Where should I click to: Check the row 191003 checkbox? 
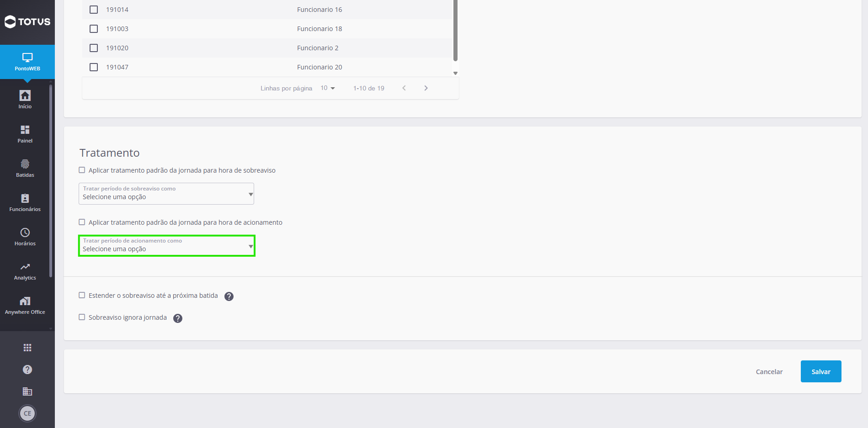click(94, 29)
